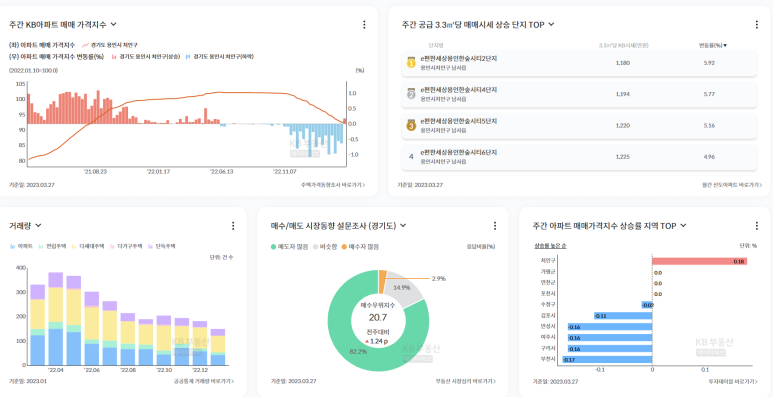Open e편한세상용인한숲시티6단지 row
The image size is (773, 397).
pyautogui.click(x=579, y=157)
